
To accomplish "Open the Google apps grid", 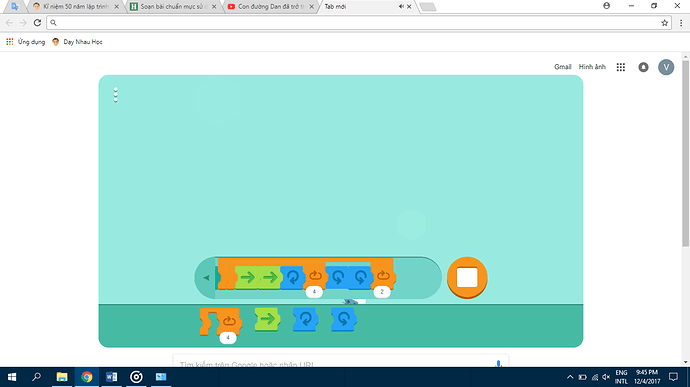I will [x=620, y=67].
